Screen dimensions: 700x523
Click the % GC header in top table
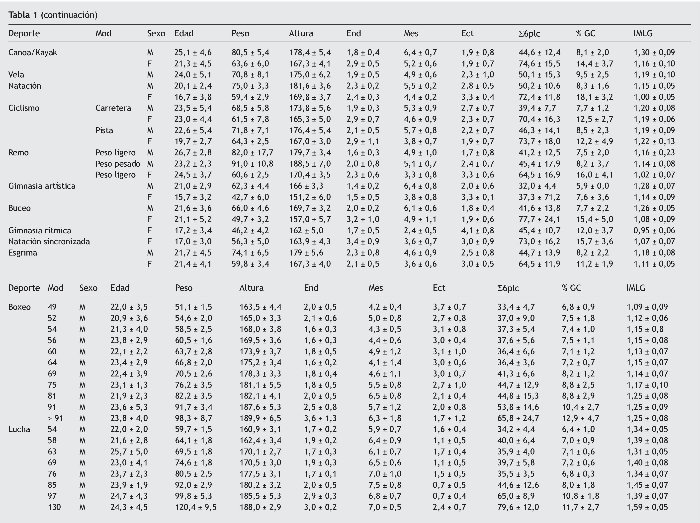585,33
